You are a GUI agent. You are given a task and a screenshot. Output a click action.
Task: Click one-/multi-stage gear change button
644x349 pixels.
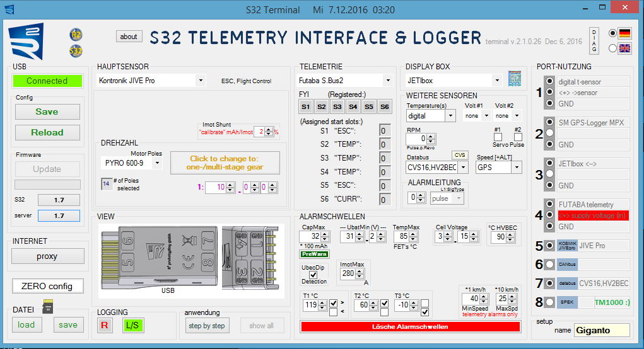[225, 163]
